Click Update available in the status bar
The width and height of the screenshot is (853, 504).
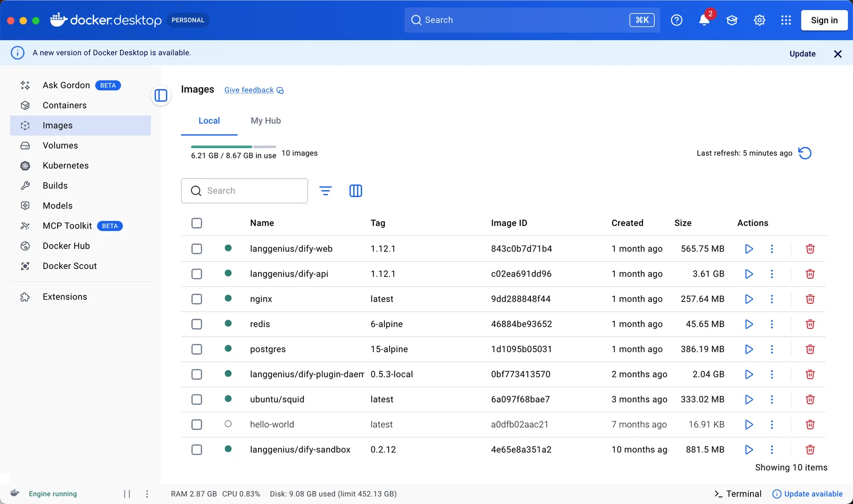click(808, 494)
